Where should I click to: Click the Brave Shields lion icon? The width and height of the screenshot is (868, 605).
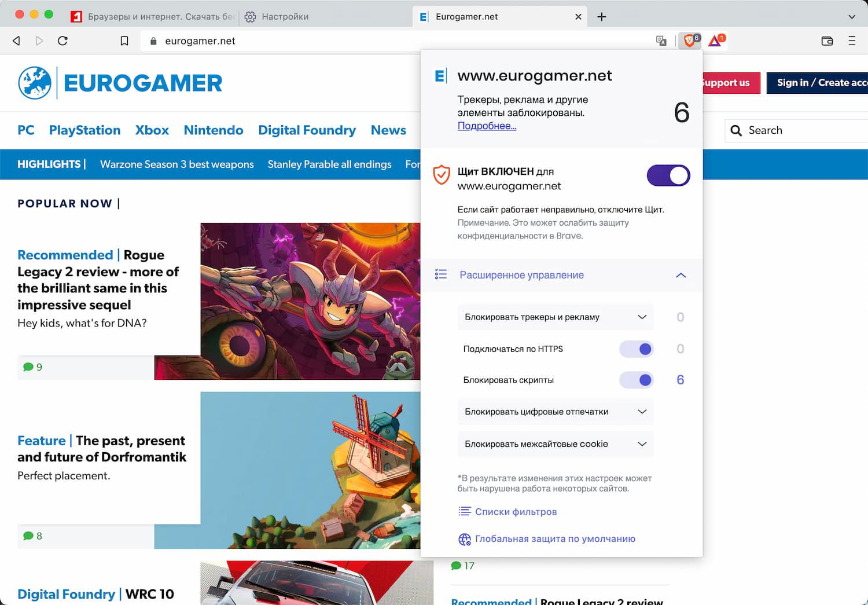[x=690, y=40]
